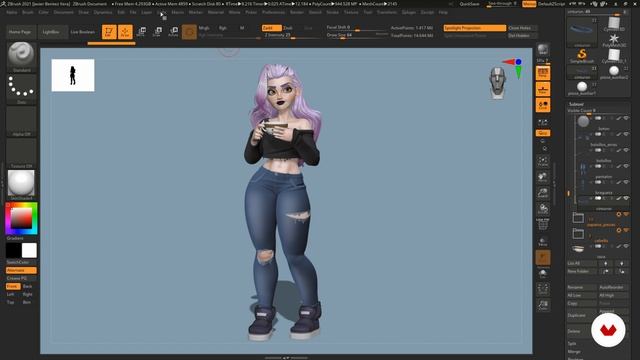Render with the BPR icon
This screenshot has width=640, height=360.
[x=542, y=50]
